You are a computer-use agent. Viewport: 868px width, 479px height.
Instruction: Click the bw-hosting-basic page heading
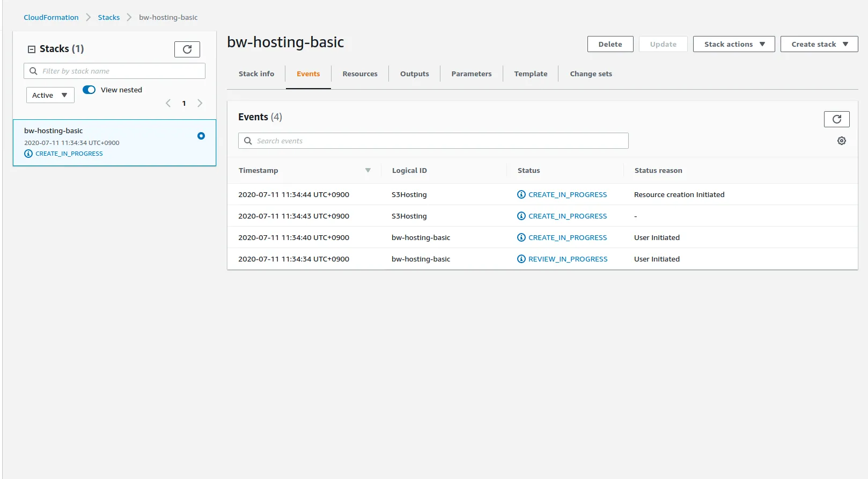click(285, 42)
